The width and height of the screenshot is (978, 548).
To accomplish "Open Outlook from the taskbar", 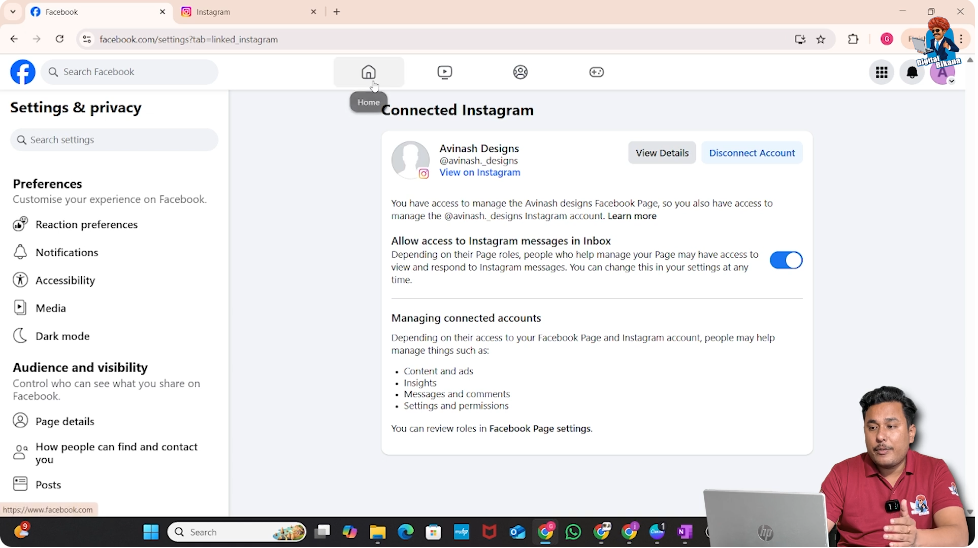I will (x=517, y=532).
